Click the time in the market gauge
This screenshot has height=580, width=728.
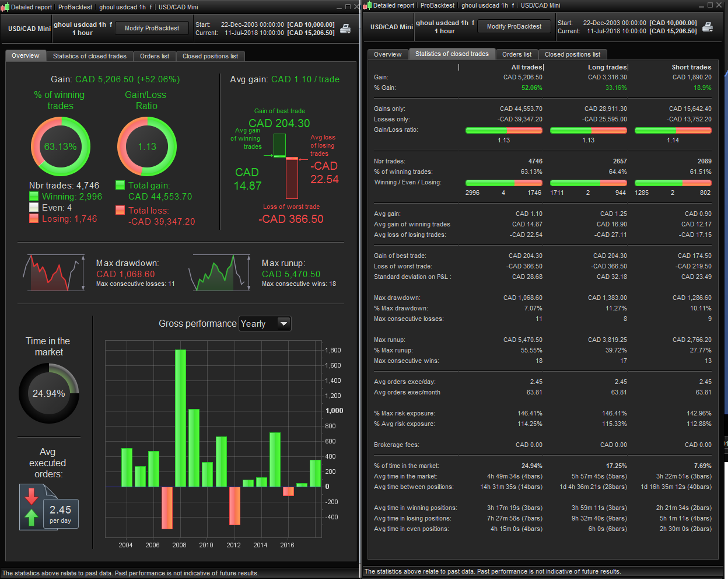pyautogui.click(x=49, y=393)
